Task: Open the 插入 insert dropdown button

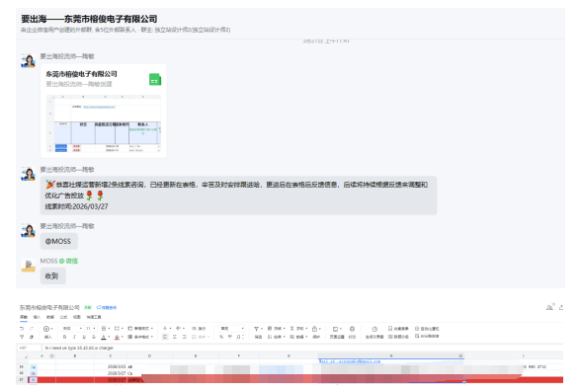Action: pos(47,332)
